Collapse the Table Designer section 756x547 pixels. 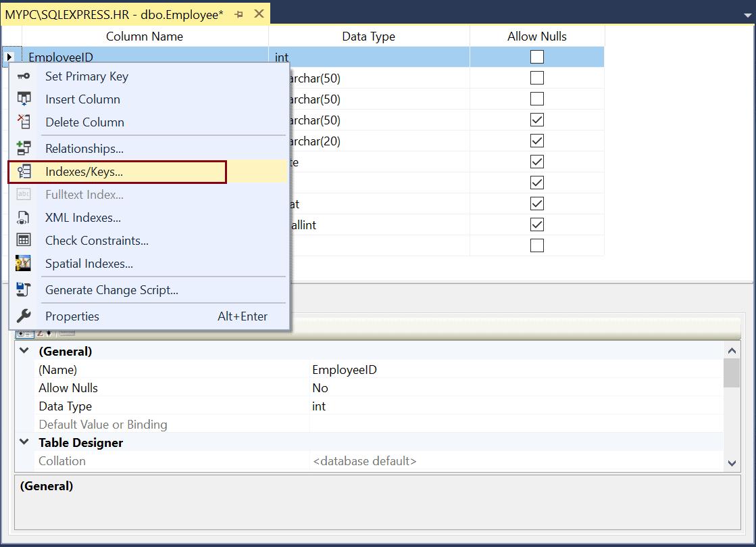point(24,442)
